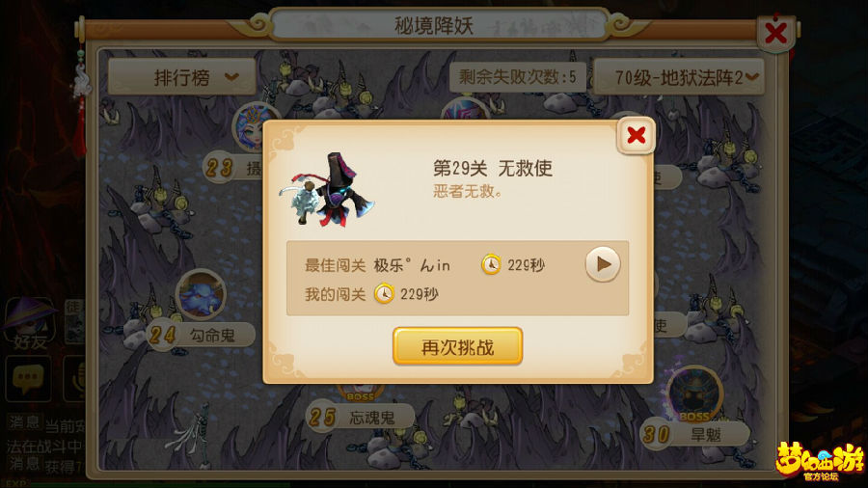
Task: Open the 好友 friends icon
Action: click(x=31, y=325)
